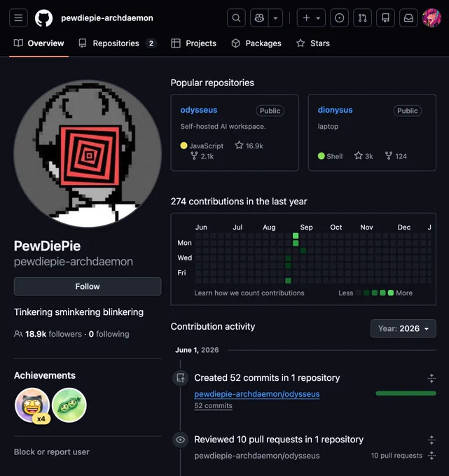
Task: Click the eye review timeline icon
Action: [181, 440]
